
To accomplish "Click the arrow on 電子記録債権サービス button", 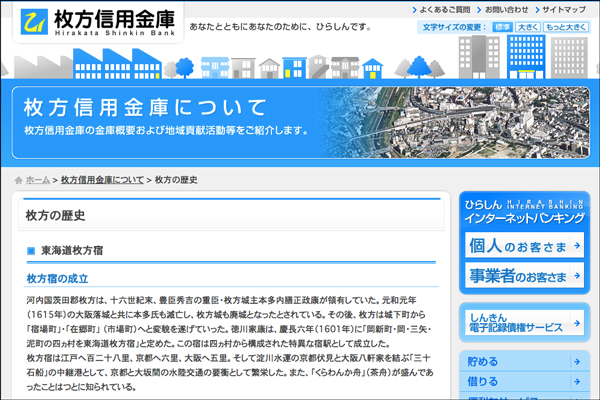I will click(x=577, y=323).
